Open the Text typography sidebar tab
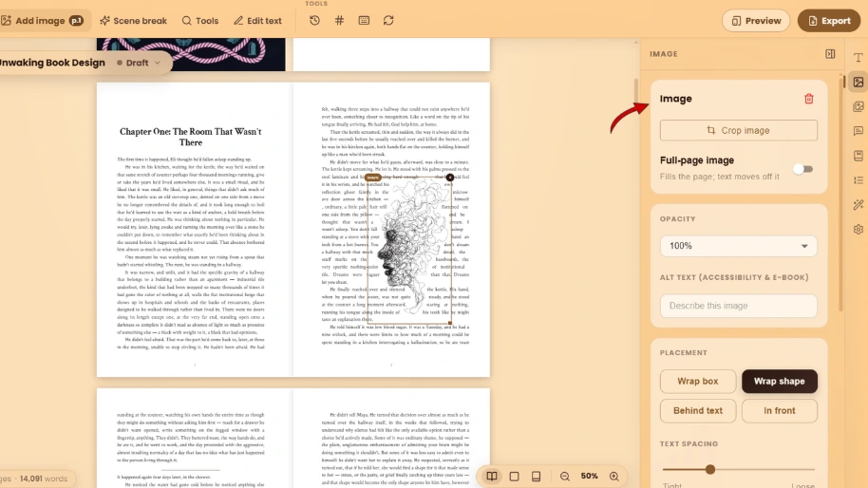The image size is (868, 488). 859,58
